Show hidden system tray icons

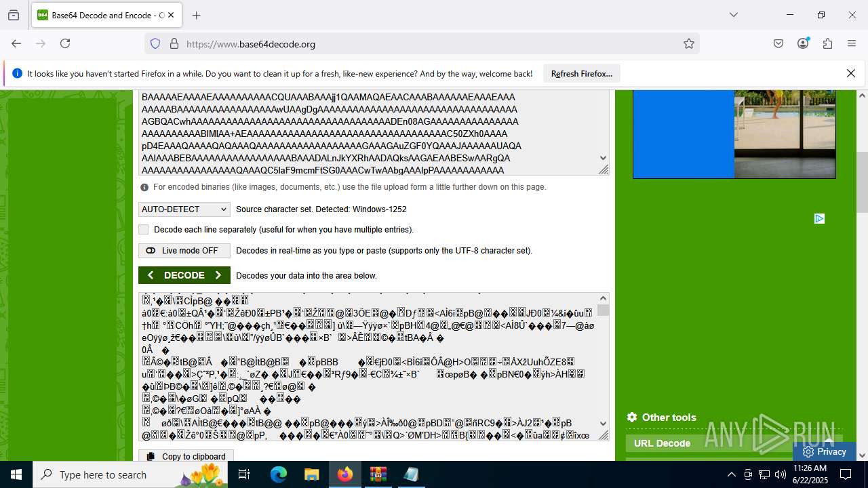coord(731,474)
